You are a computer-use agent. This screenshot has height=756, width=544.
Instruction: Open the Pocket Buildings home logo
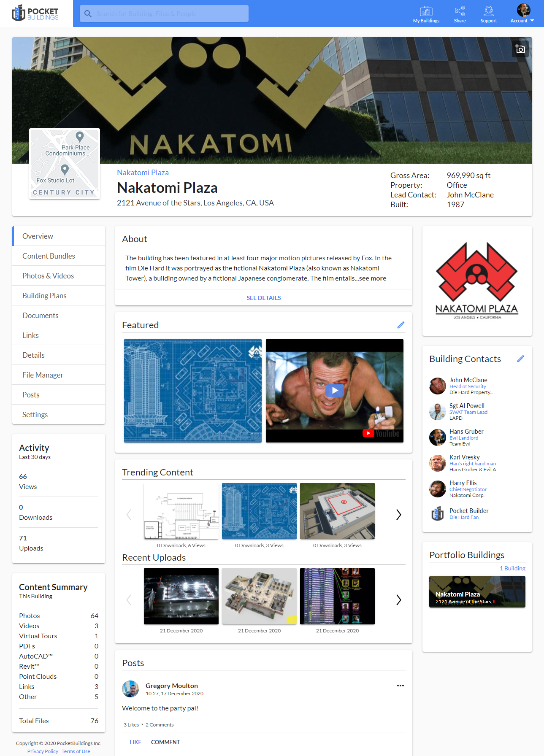tap(35, 13)
